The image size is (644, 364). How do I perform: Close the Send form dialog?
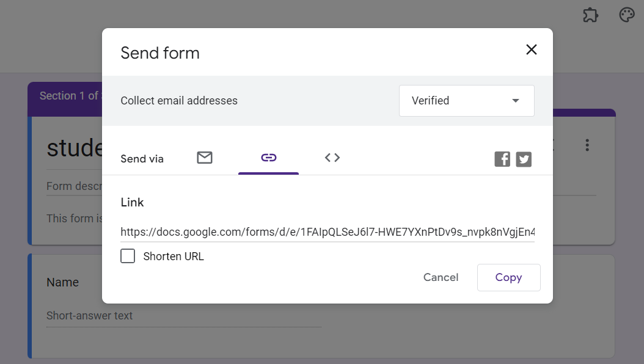point(532,50)
